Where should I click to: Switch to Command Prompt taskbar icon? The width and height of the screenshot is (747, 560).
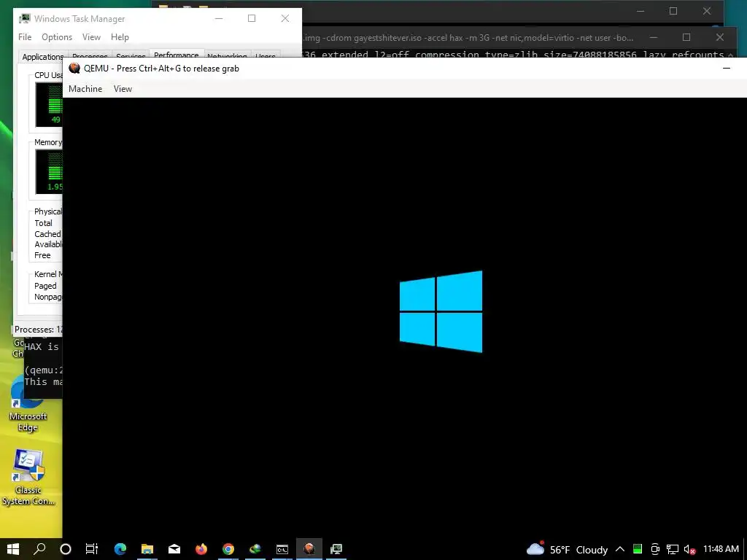282,549
